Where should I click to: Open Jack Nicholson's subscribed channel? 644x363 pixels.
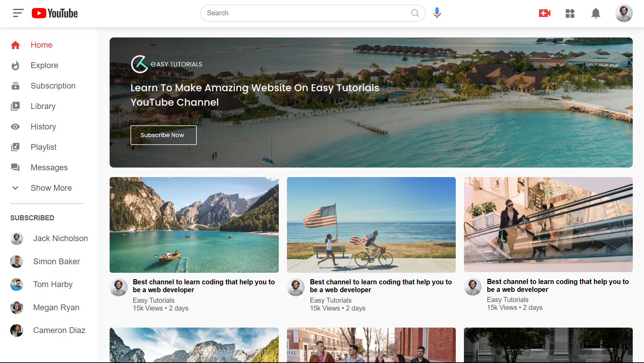click(x=60, y=238)
